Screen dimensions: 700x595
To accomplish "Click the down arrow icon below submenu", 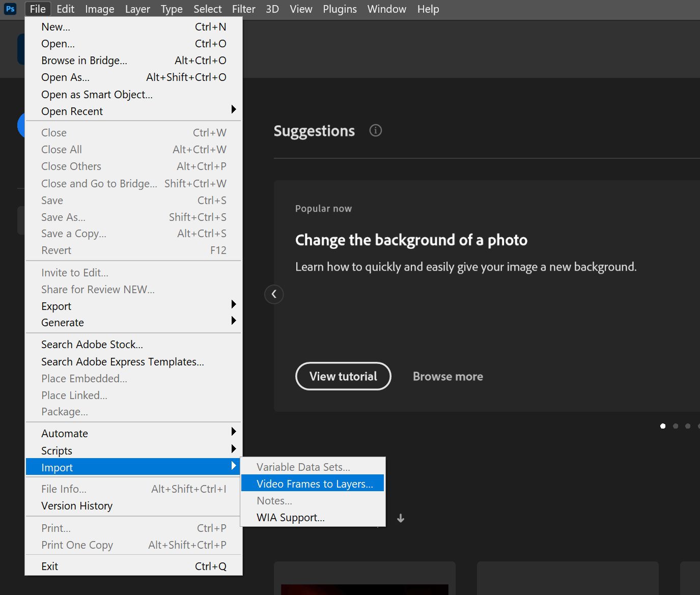I will pos(401,518).
